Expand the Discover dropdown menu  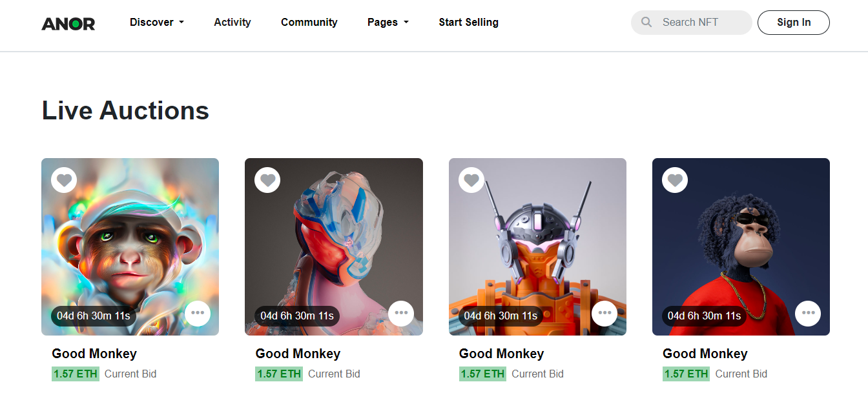coord(157,22)
